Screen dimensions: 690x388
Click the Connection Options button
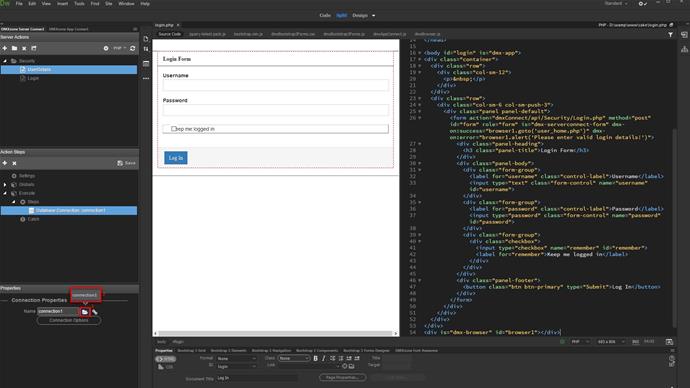[x=69, y=321]
